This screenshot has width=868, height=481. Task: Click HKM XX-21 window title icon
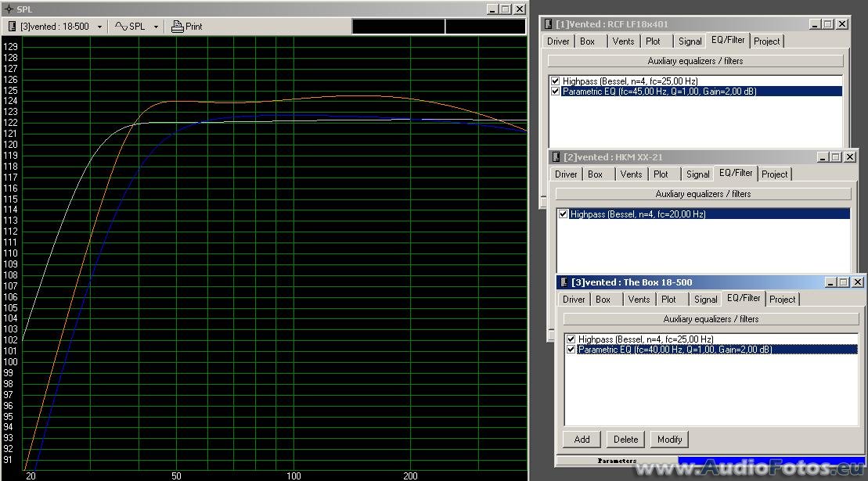pyautogui.click(x=556, y=157)
